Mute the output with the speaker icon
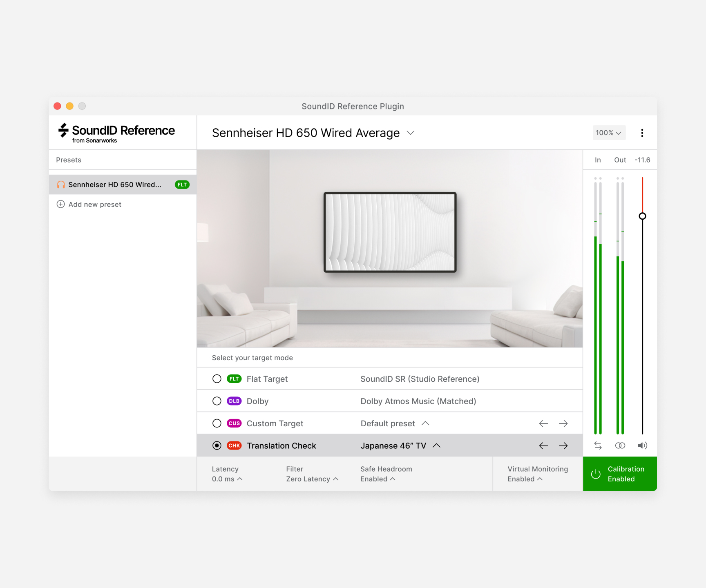The height and width of the screenshot is (588, 706). (642, 445)
